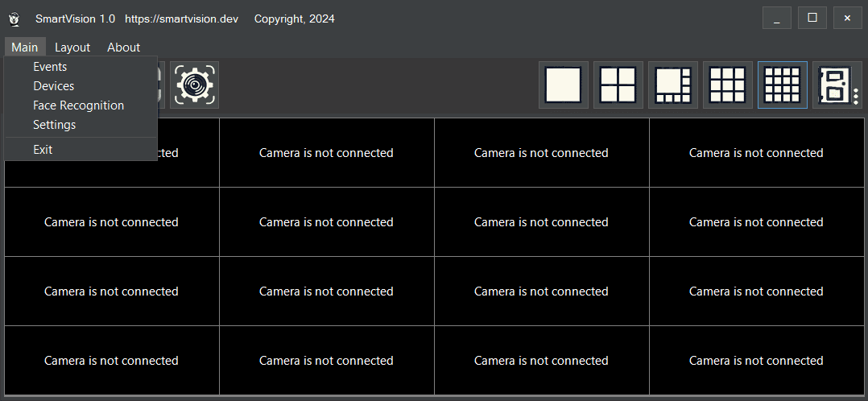Image resolution: width=868 pixels, height=401 pixels.
Task: Open the About menu
Action: pos(123,48)
